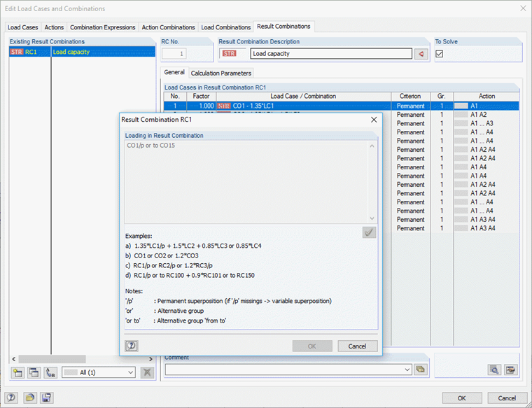
Task: Click the new result combination icon
Action: click(x=17, y=373)
